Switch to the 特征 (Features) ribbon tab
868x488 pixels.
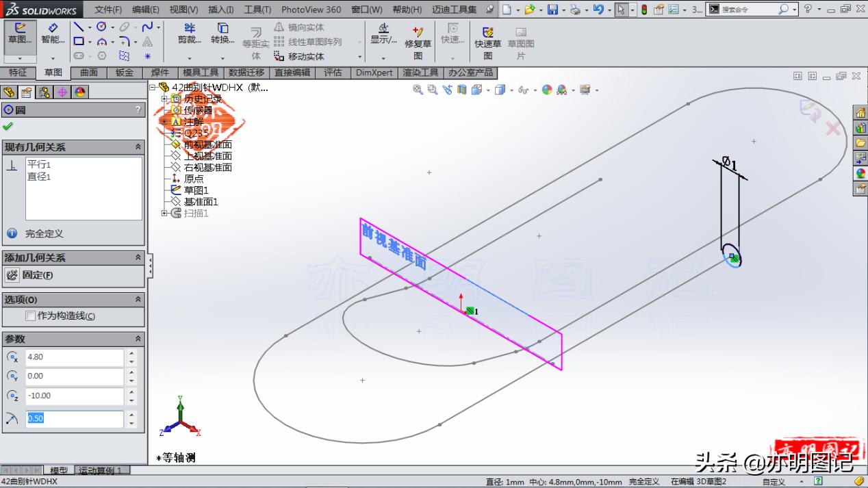click(x=19, y=72)
